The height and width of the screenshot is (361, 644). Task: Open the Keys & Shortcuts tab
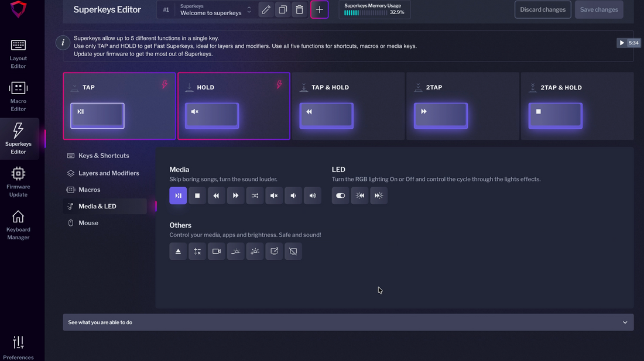104,156
